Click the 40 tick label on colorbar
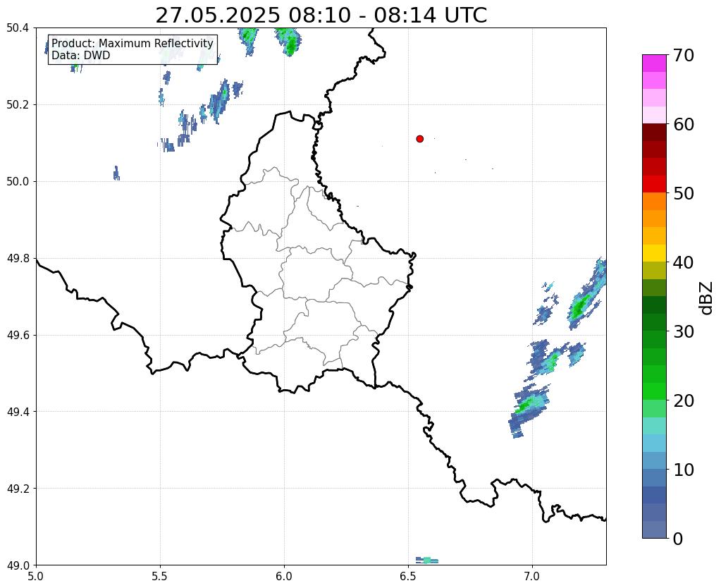Image resolution: width=721 pixels, height=588 pixels. click(684, 262)
